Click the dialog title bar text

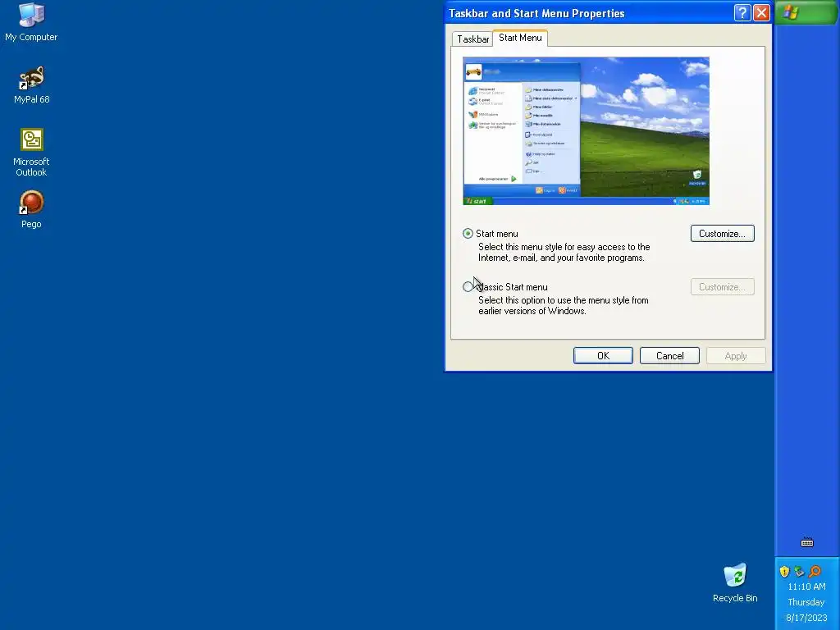tap(536, 13)
